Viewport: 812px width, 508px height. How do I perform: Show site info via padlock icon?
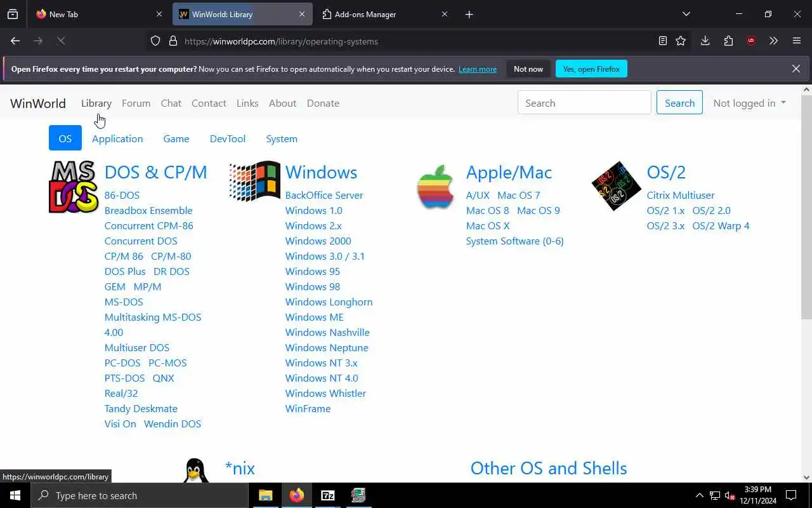click(x=173, y=41)
